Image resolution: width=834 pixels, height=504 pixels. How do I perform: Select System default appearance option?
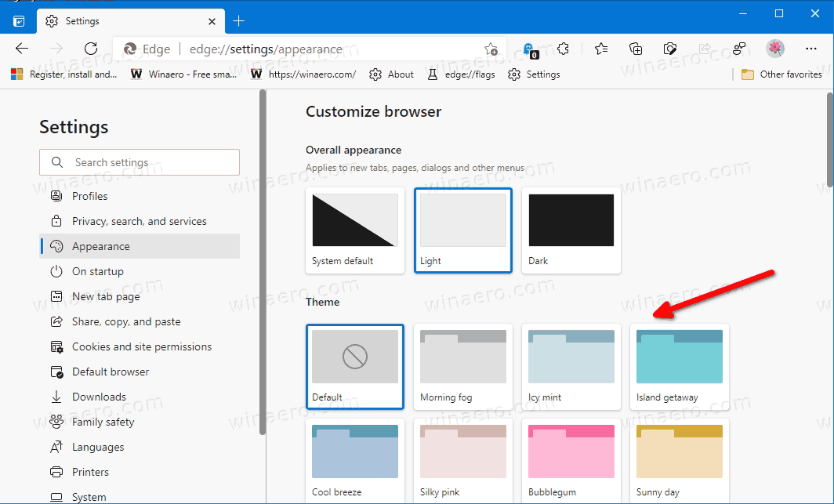tap(355, 230)
